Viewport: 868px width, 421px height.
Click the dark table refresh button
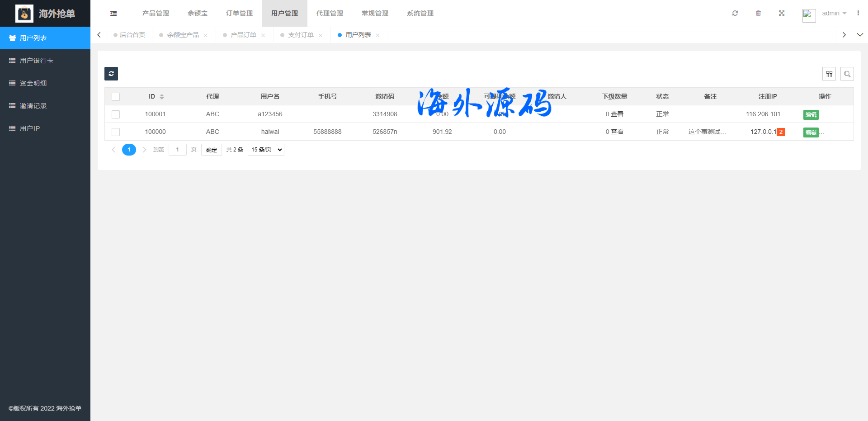[111, 74]
